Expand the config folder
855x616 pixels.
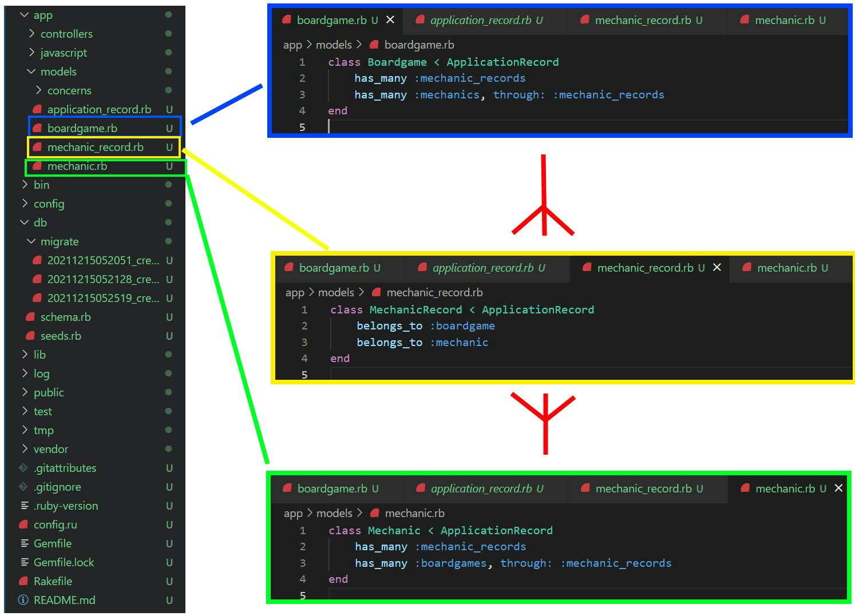coord(25,204)
